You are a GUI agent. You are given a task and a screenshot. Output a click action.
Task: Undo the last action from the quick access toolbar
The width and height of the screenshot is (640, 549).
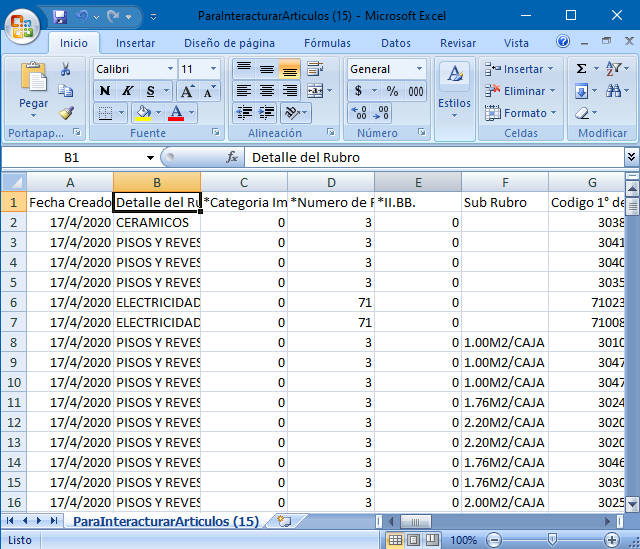[82, 16]
